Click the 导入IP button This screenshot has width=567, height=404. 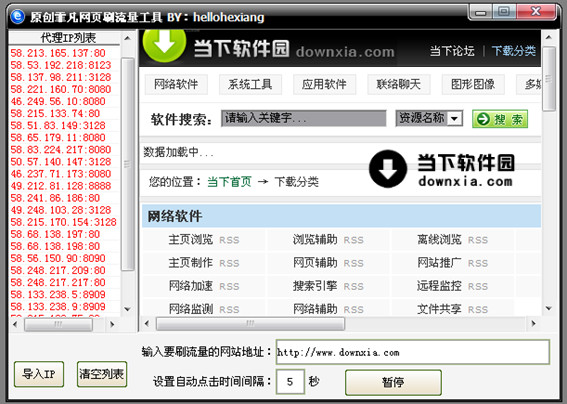39,374
